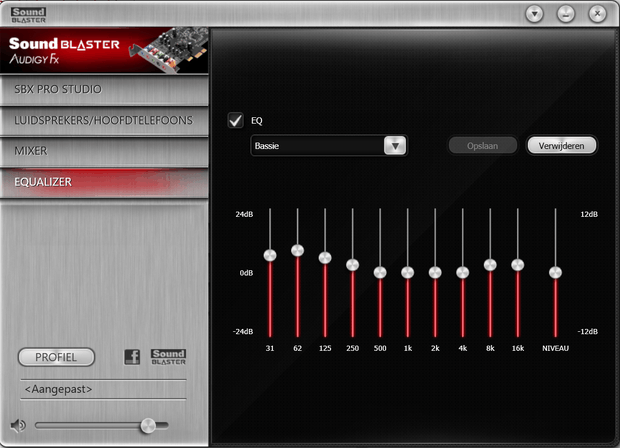Click the 1k band slider knob
The width and height of the screenshot is (620, 448).
[408, 272]
